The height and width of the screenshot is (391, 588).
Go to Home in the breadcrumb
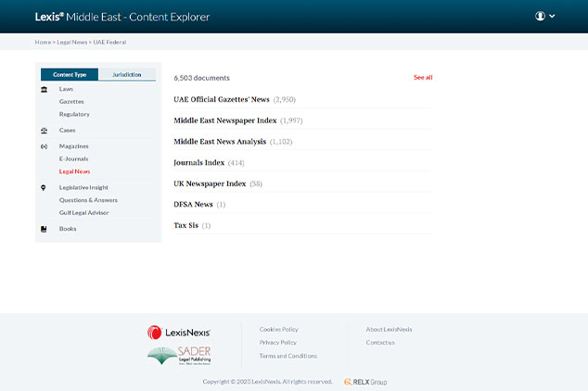[x=43, y=43]
